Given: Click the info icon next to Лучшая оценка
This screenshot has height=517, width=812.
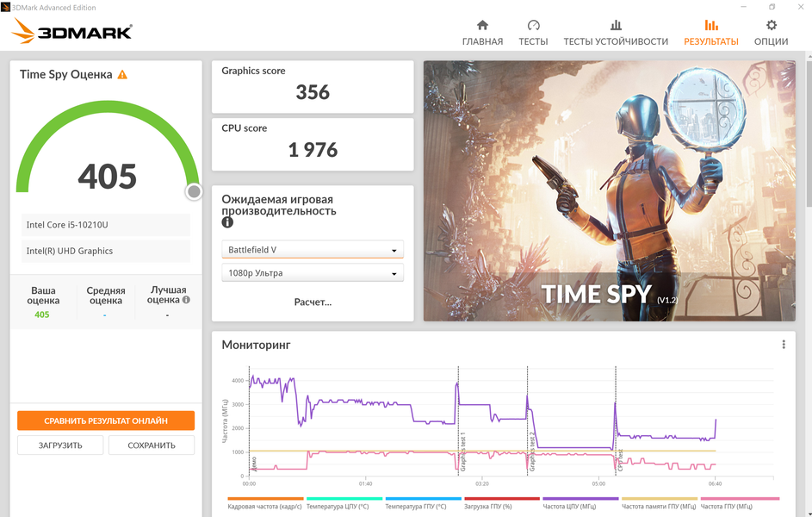Looking at the screenshot, I should pos(186,300).
